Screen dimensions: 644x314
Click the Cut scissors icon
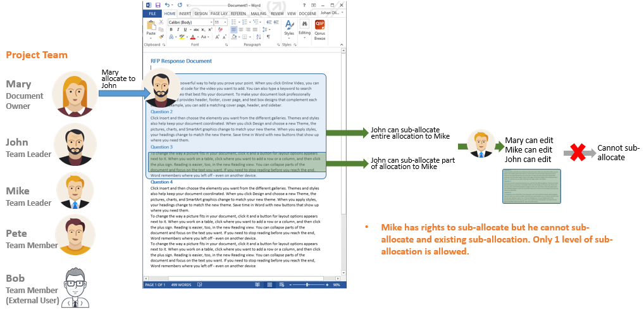tap(161, 22)
